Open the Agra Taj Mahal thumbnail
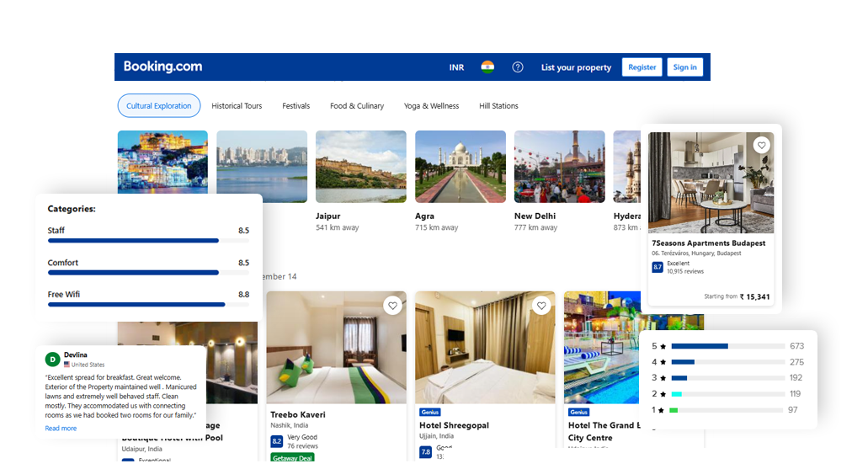 (x=461, y=166)
